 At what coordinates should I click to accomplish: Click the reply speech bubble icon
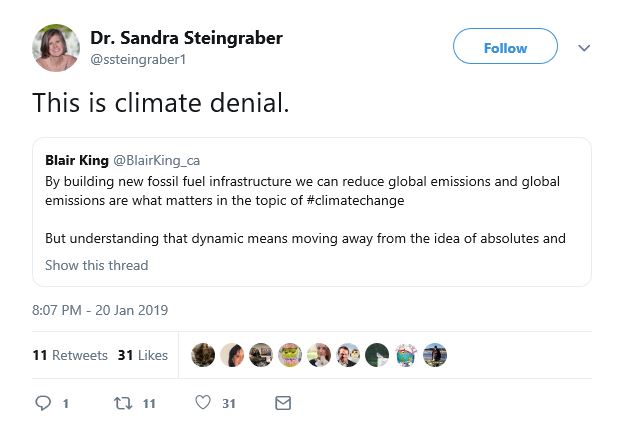click(x=44, y=403)
